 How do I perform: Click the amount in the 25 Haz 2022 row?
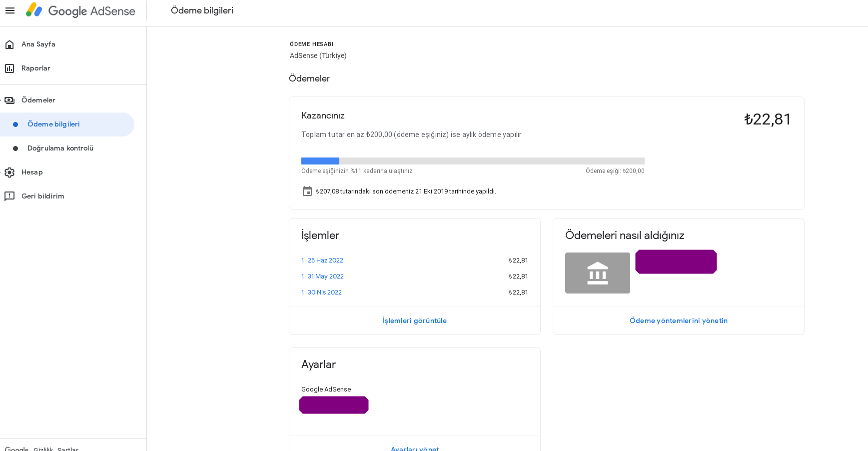click(518, 260)
